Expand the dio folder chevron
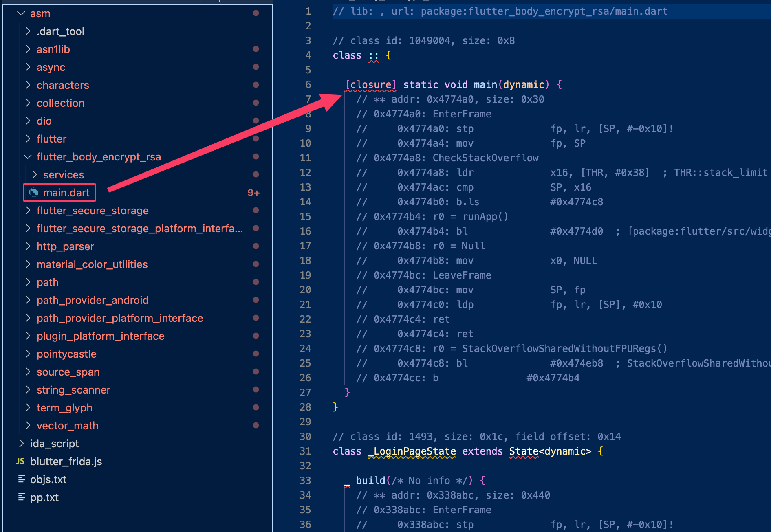771x532 pixels. coord(28,121)
